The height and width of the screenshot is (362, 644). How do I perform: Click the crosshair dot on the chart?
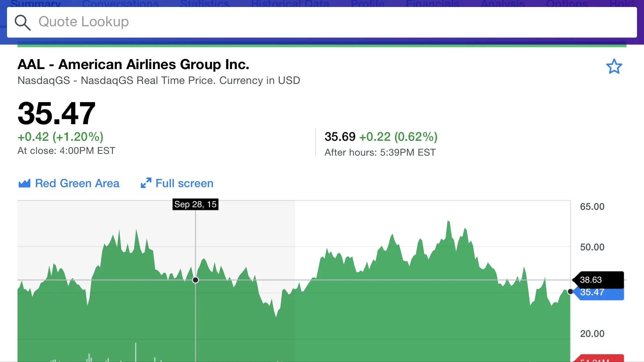(x=195, y=280)
